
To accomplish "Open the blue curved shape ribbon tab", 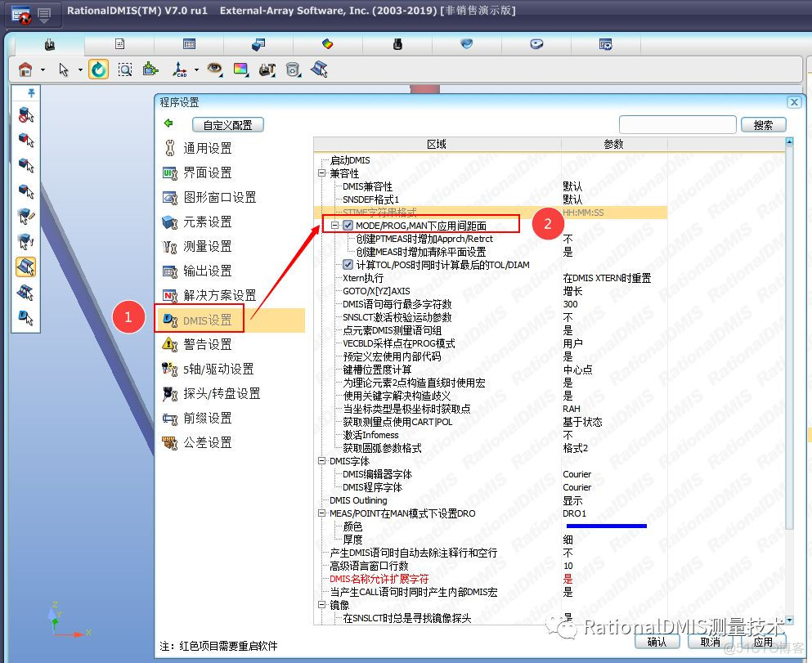I will (x=467, y=44).
